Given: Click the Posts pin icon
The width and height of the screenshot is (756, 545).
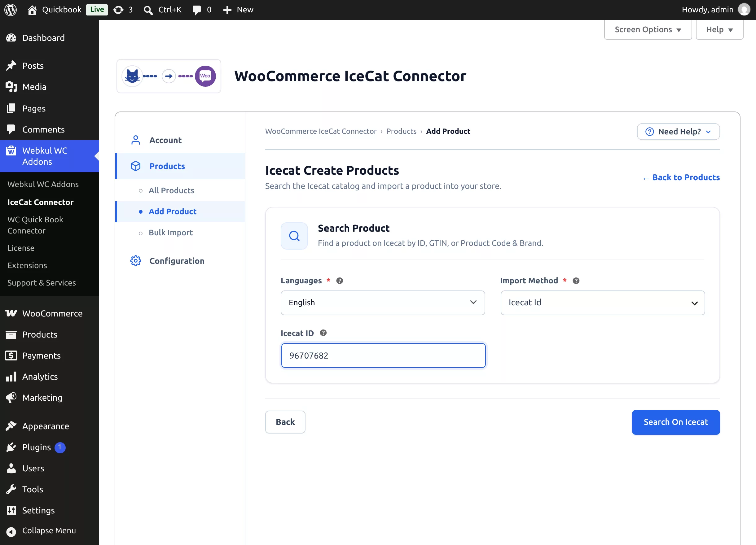Looking at the screenshot, I should [x=11, y=66].
